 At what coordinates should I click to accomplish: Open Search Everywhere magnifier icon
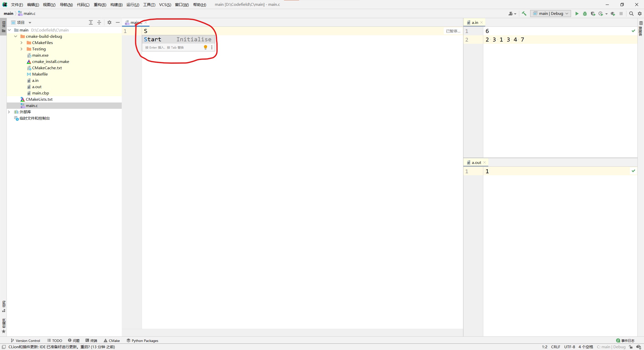[x=631, y=14]
